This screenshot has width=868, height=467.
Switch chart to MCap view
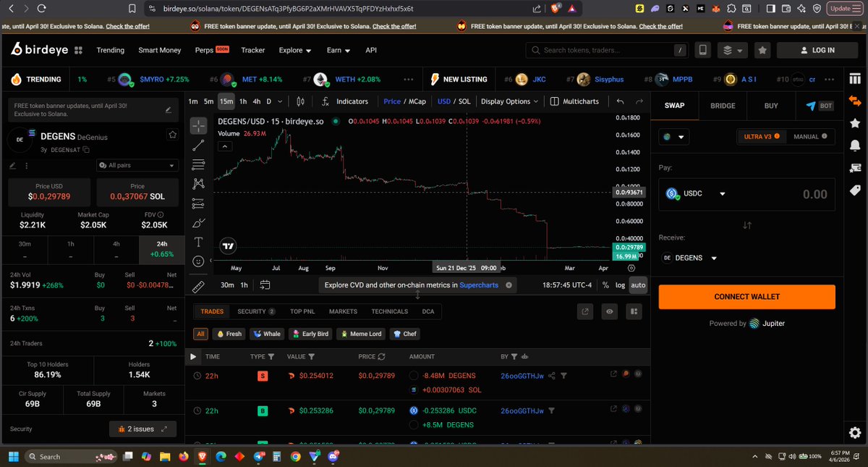point(417,101)
